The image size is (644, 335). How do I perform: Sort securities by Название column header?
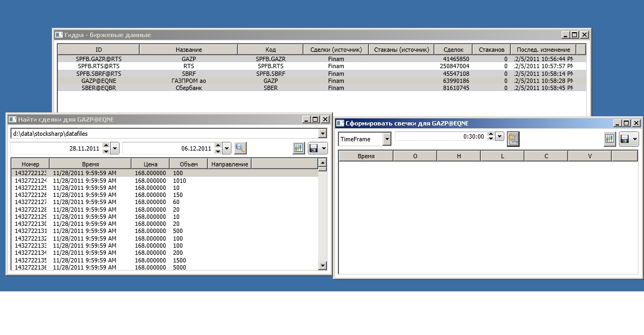tap(188, 50)
